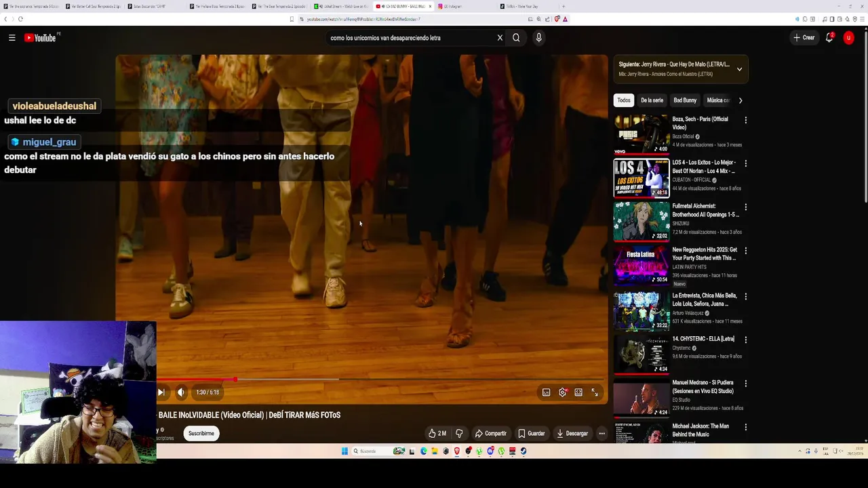Open the Brave browser taskbar icon
The height and width of the screenshot is (488, 868).
tap(457, 451)
